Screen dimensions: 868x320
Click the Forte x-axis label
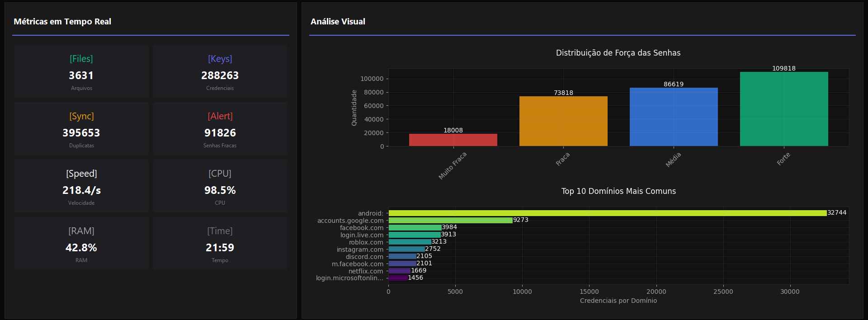click(783, 159)
